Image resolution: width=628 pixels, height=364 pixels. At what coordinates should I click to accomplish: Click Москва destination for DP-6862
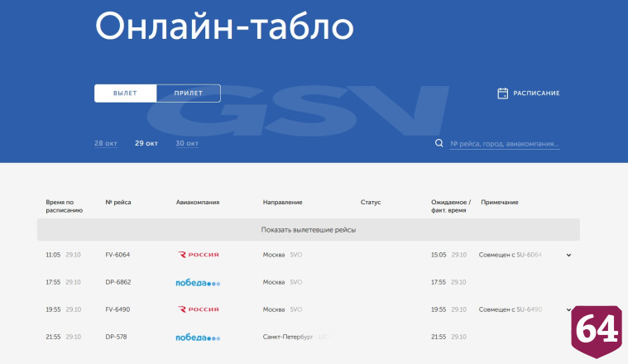274,282
